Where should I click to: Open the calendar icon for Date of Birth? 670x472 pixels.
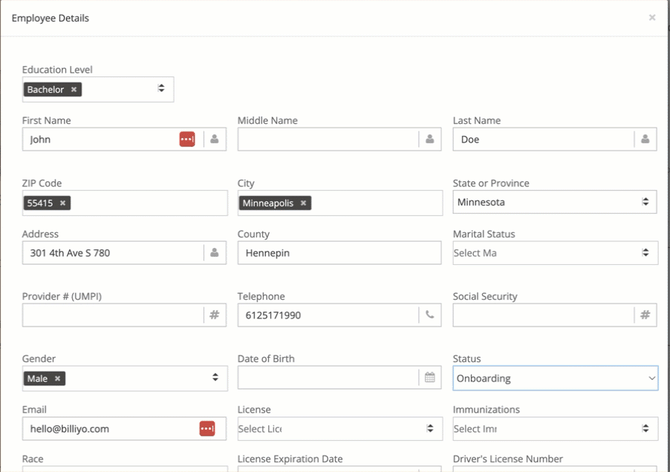pyautogui.click(x=430, y=378)
